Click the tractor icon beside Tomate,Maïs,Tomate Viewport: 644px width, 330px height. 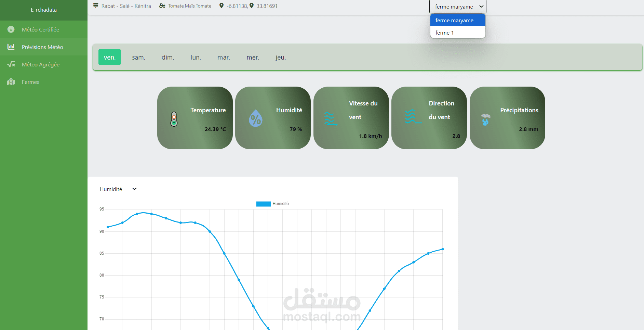click(162, 6)
